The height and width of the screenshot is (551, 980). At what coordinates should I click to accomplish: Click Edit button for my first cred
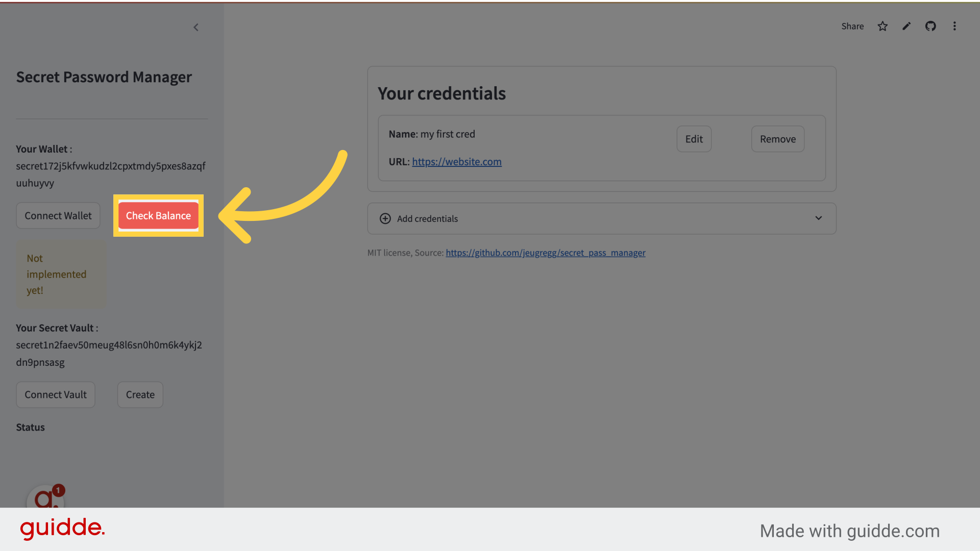[x=694, y=139]
